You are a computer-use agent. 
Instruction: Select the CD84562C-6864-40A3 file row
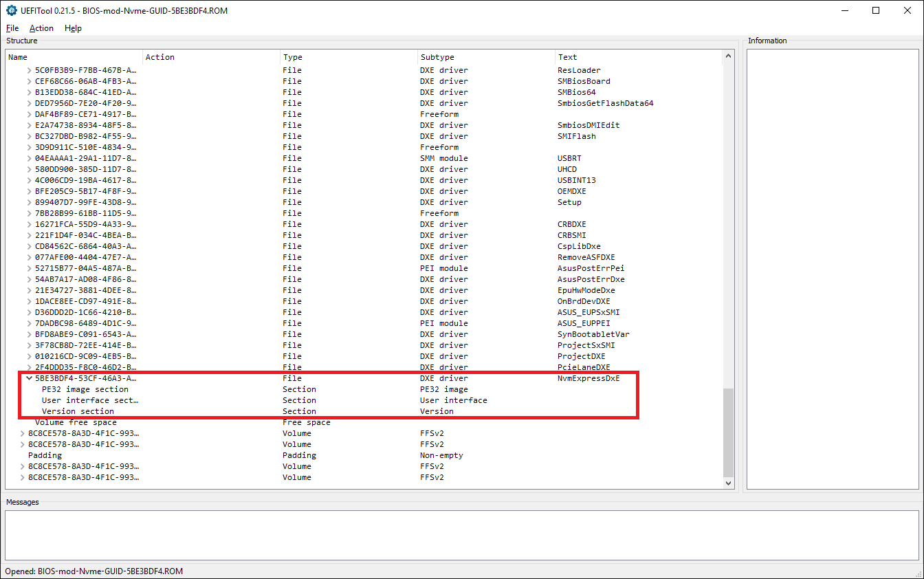point(364,246)
